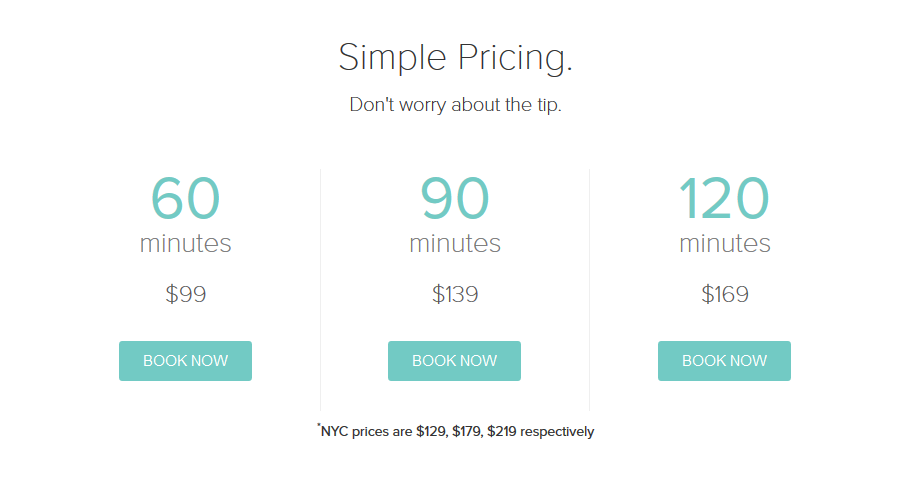910x500 pixels.
Task: Book the 90 minute session now
Action: pyautogui.click(x=454, y=361)
